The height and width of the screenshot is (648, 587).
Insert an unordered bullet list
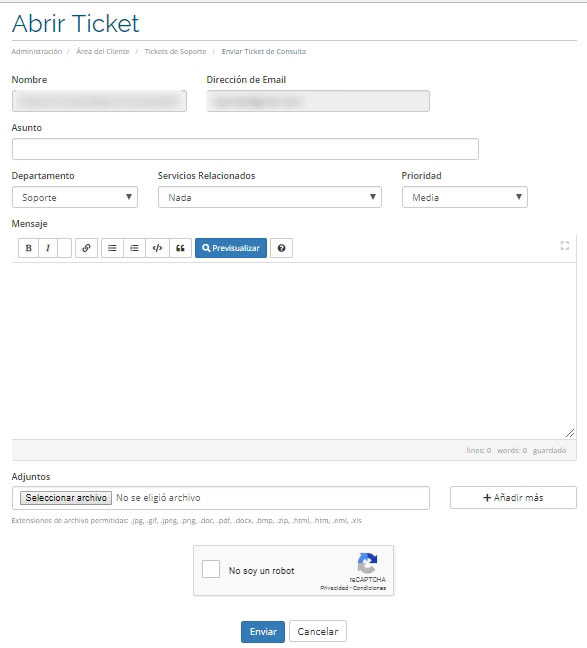[x=112, y=248]
